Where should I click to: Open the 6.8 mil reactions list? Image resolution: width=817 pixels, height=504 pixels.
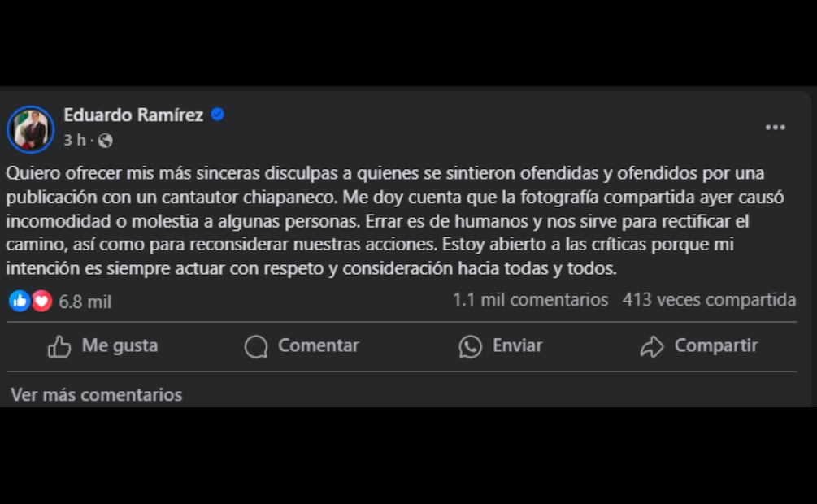(85, 302)
